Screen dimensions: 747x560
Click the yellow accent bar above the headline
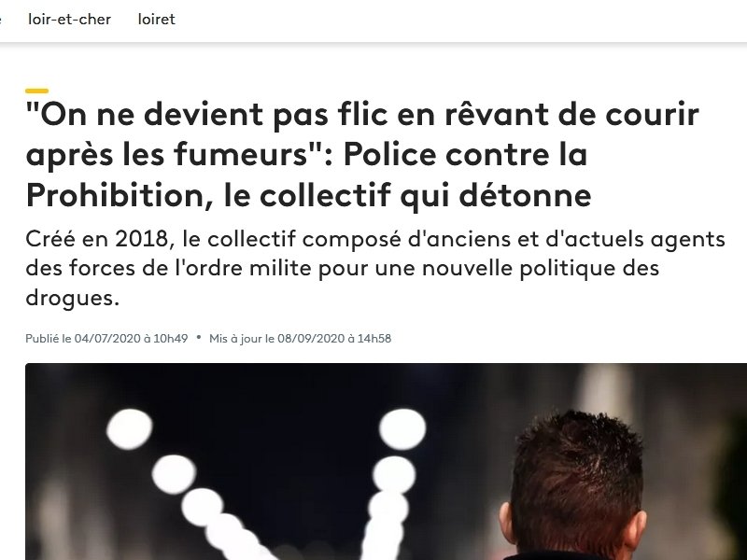pos(37,91)
